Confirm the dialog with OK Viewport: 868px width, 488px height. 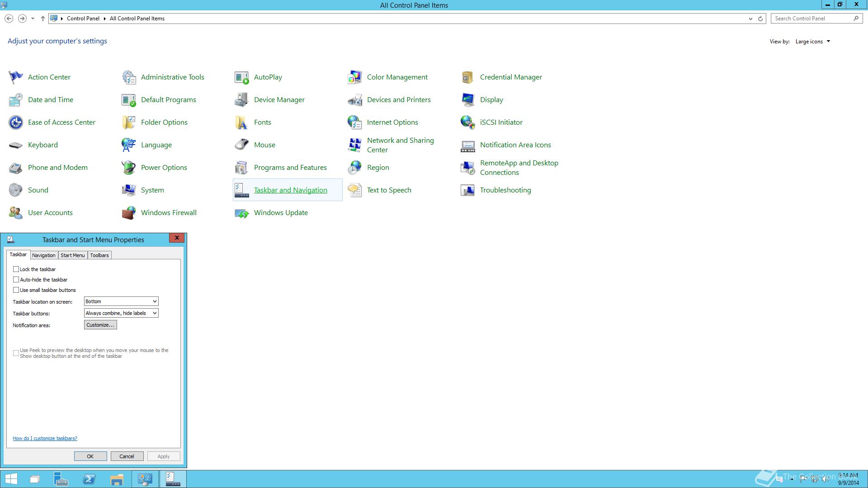[x=90, y=456]
